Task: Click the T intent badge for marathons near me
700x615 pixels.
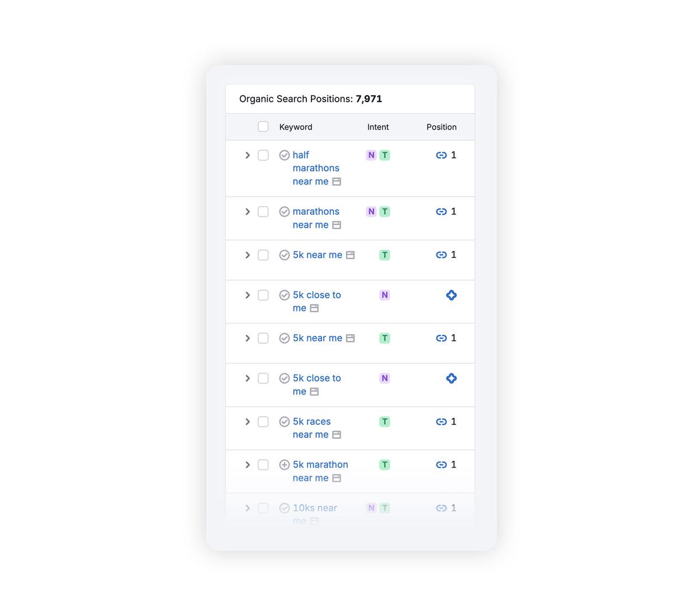Action: tap(384, 212)
